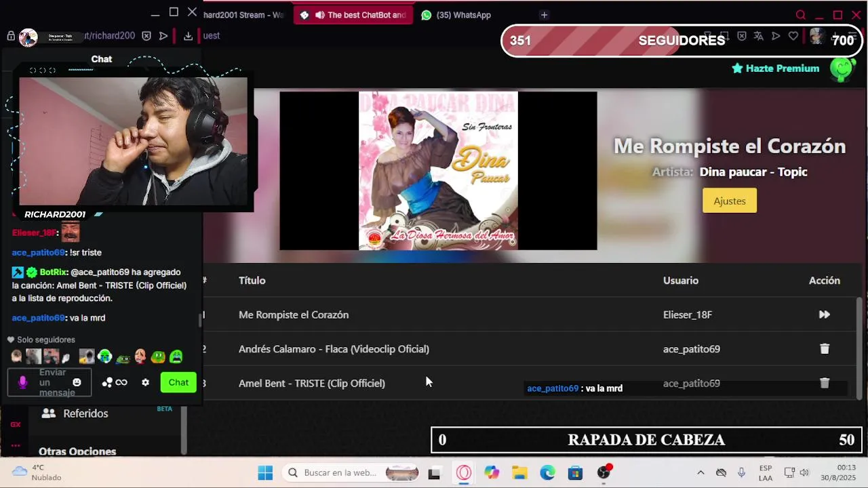Screen dimensions: 868x488
Task: Open the weather widget showing 4°C Nublado
Action: click(38, 472)
